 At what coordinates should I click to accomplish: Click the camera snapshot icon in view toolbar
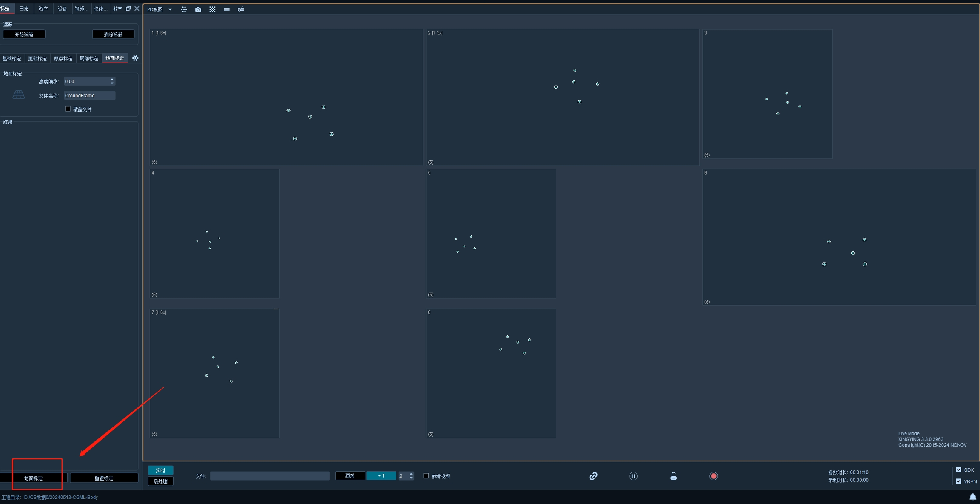coord(198,9)
